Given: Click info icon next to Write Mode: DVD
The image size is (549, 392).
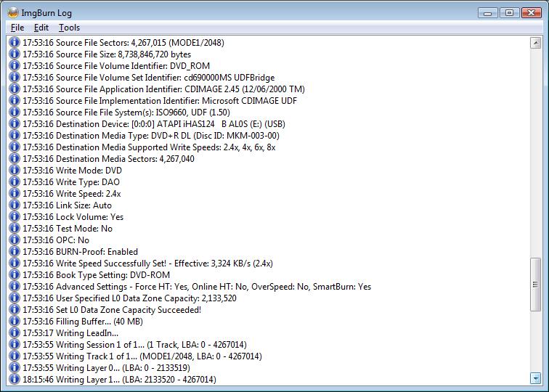Looking at the screenshot, I should (14, 171).
